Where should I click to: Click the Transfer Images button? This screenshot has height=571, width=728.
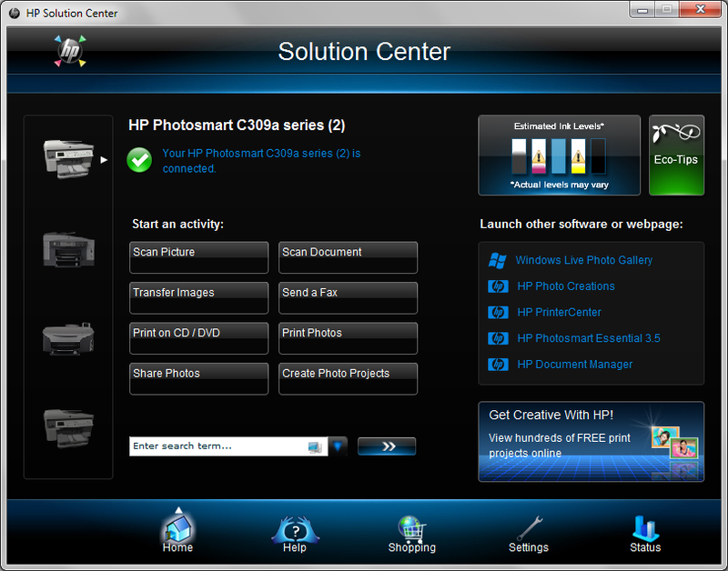(x=198, y=298)
